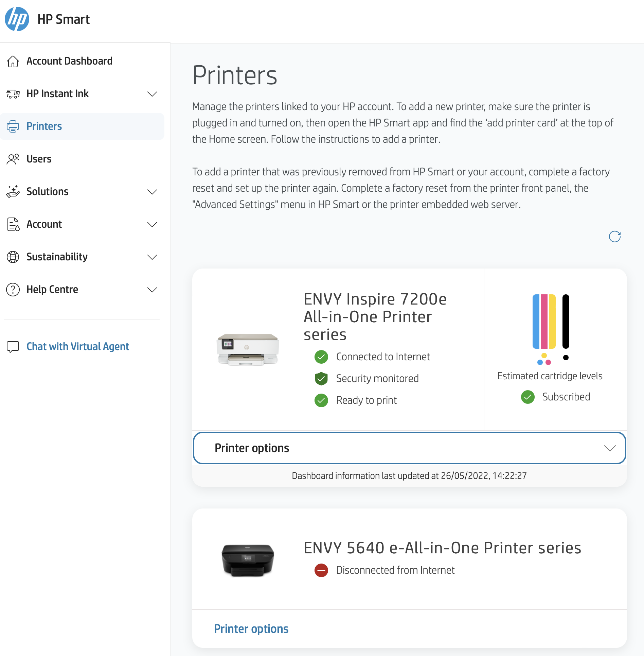Click the Account Dashboard home icon
The width and height of the screenshot is (644, 656).
13,61
